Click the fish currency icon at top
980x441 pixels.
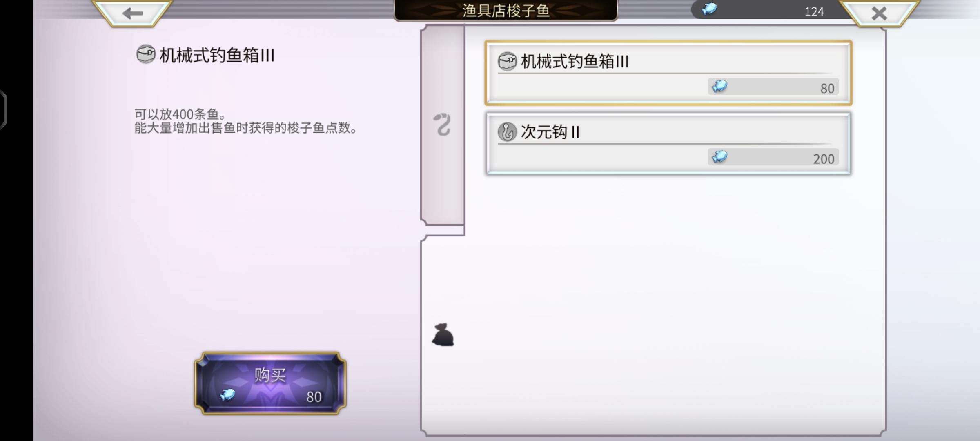(x=709, y=9)
